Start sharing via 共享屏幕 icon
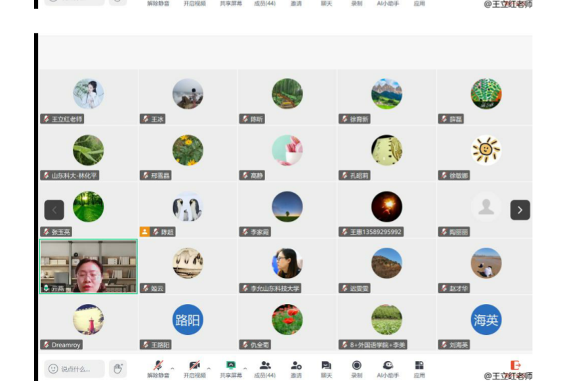This screenshot has width=588, height=388. pos(230,366)
